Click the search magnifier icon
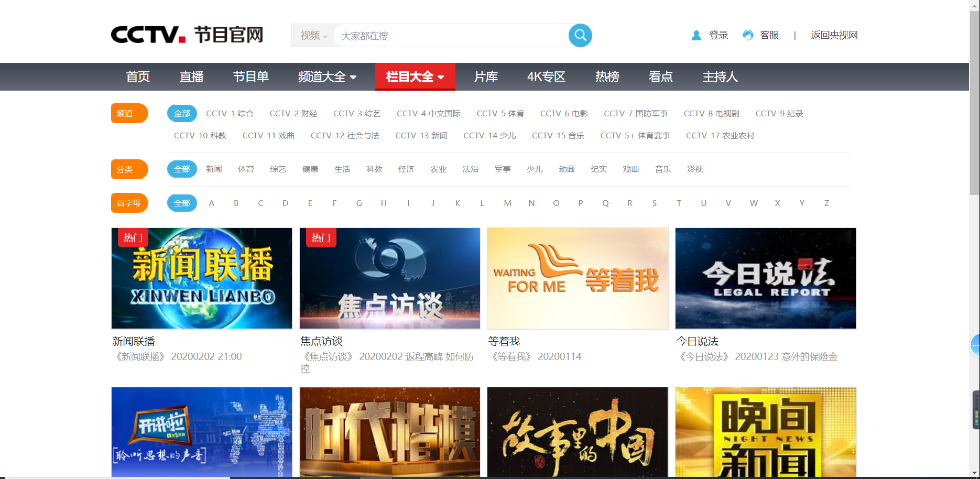Screen dimensions: 980x479 pos(580,35)
